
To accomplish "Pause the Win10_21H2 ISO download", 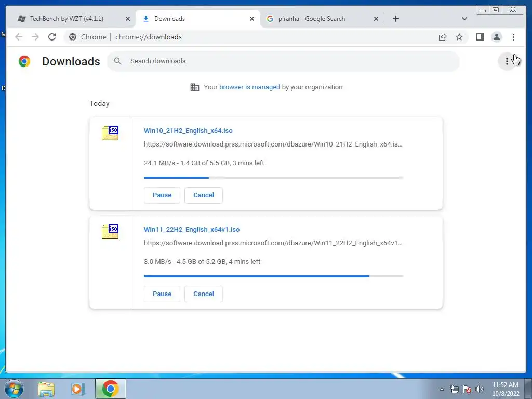I will click(162, 195).
